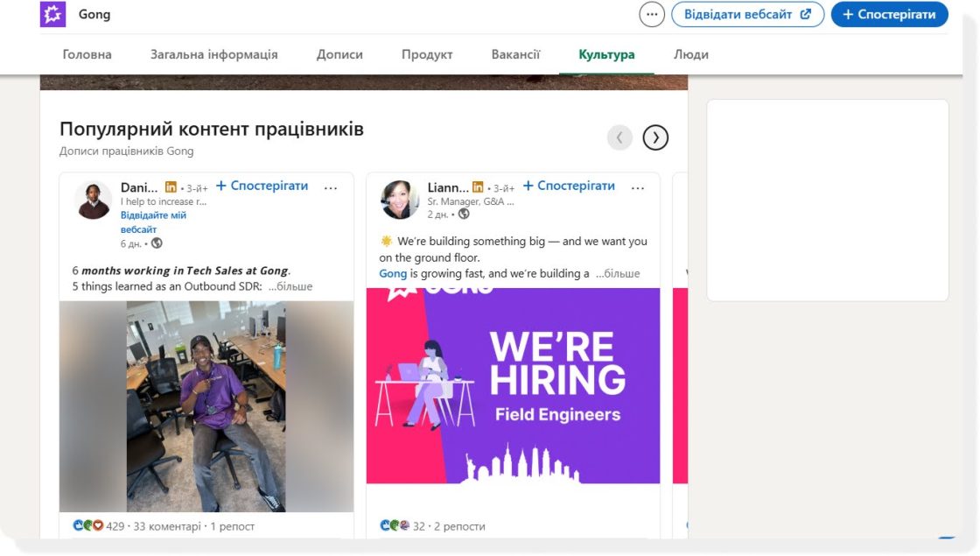This screenshot has height=556, width=980.
Task: Click the globe visibility icon on Dani's post
Action: 157,243
